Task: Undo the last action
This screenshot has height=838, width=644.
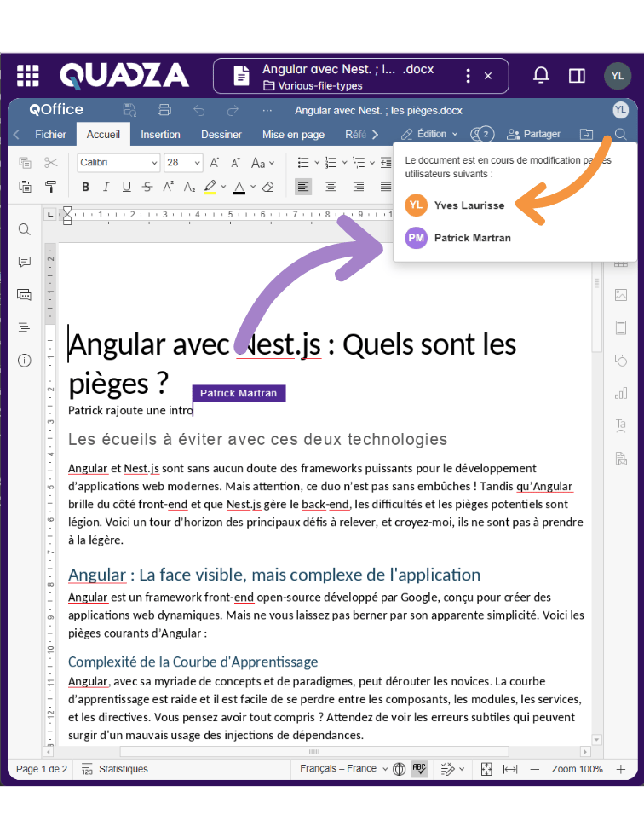Action: point(199,111)
